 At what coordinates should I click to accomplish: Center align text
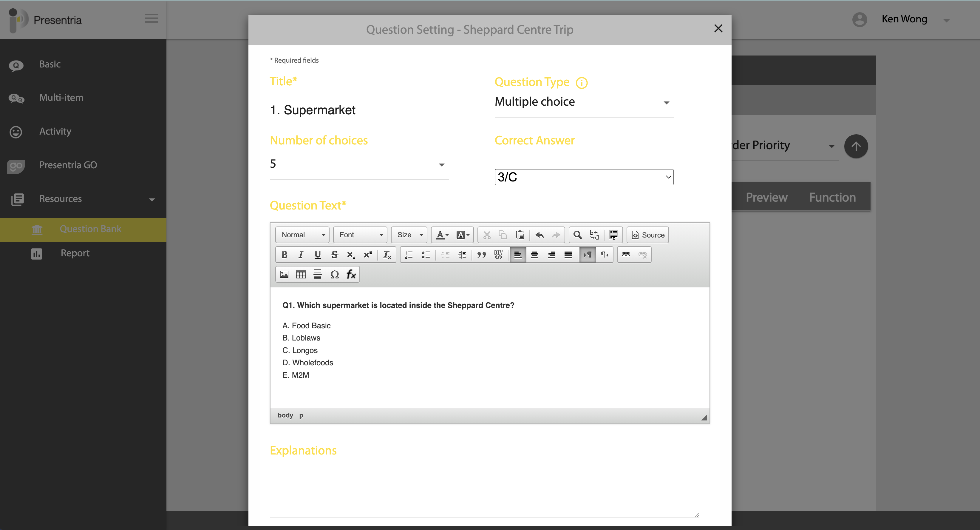click(534, 255)
